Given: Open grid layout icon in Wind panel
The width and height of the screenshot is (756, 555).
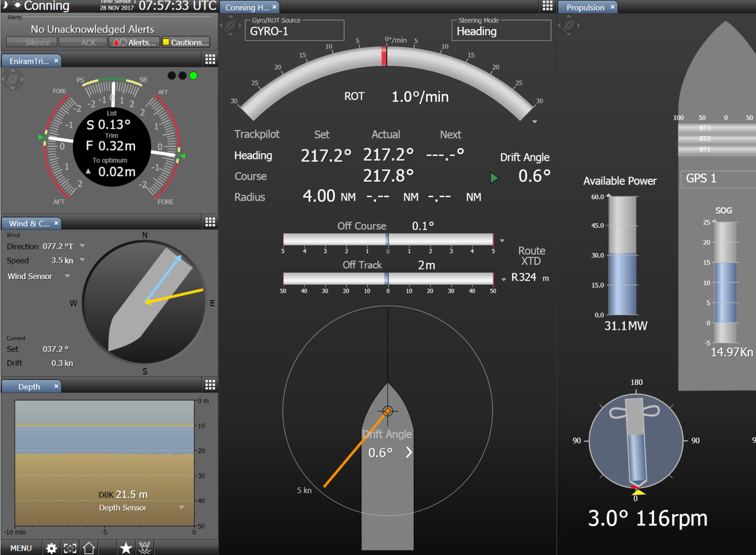Looking at the screenshot, I should click(210, 222).
